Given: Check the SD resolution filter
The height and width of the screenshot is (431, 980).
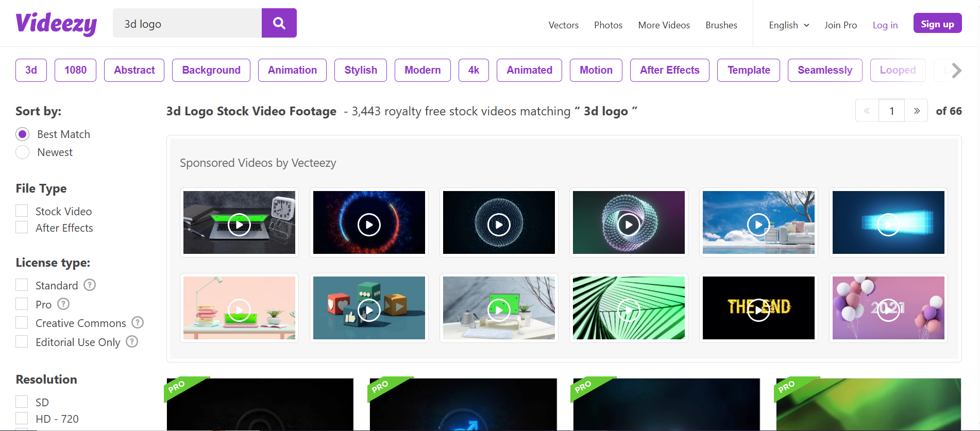Looking at the screenshot, I should tap(22, 402).
